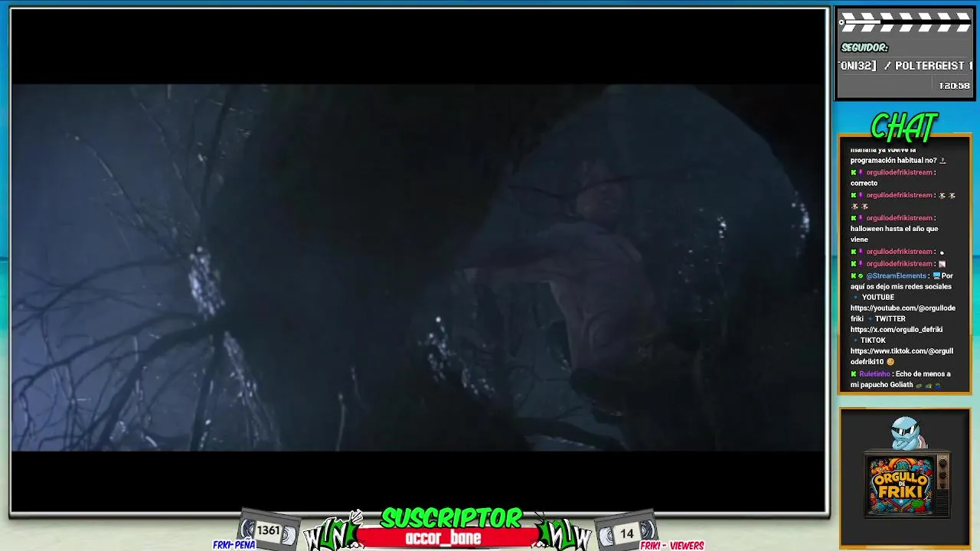Click the graffiti tag left of accor_bane

click(333, 531)
